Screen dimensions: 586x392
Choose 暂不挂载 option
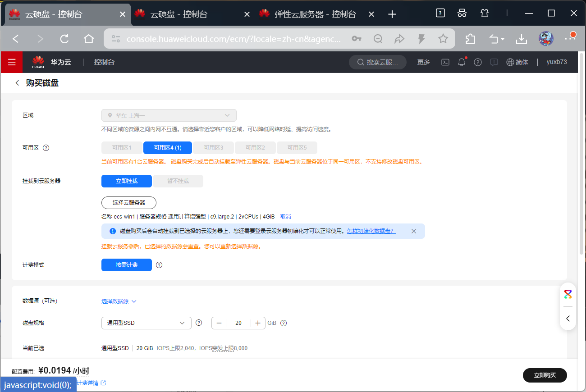pyautogui.click(x=178, y=181)
